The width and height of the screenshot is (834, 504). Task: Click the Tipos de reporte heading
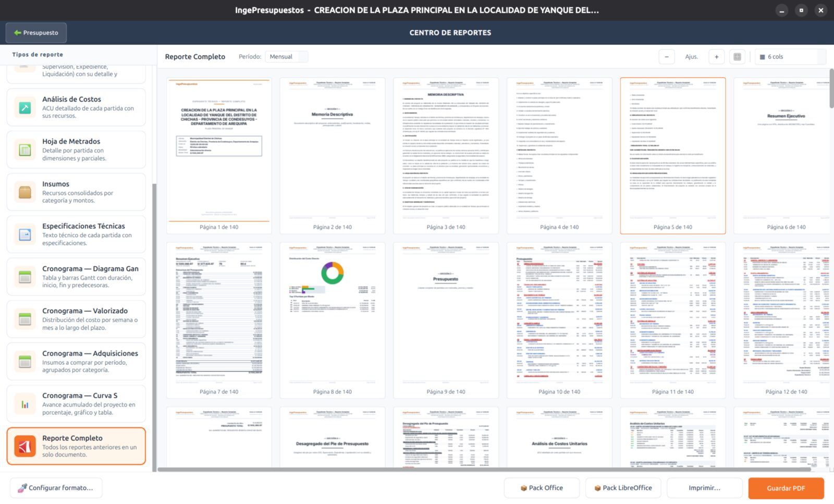pos(38,55)
